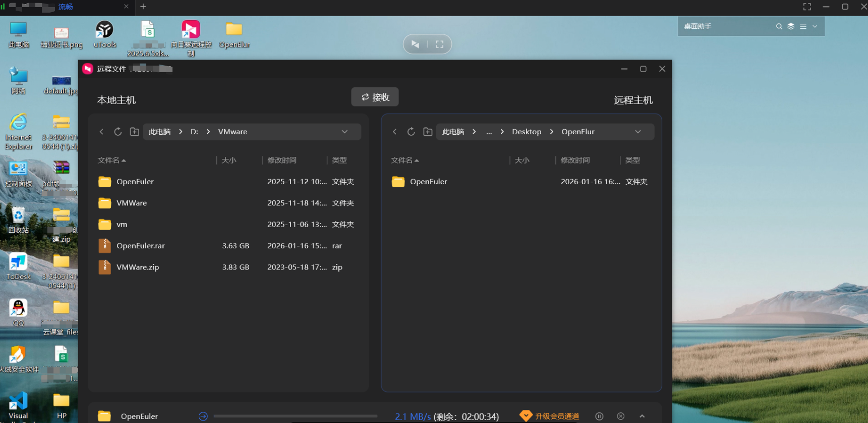Click the OpenEuler transfer progress bar

pos(295,416)
